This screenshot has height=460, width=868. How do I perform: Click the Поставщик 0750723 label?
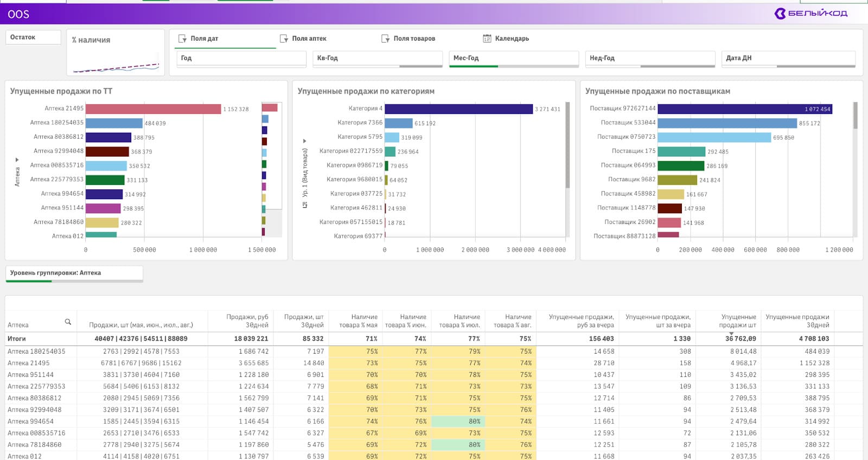point(626,137)
